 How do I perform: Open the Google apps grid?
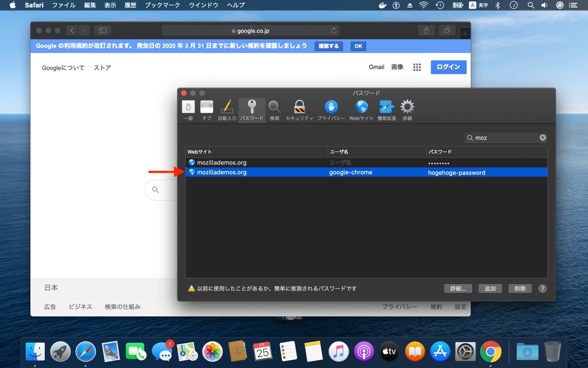417,67
